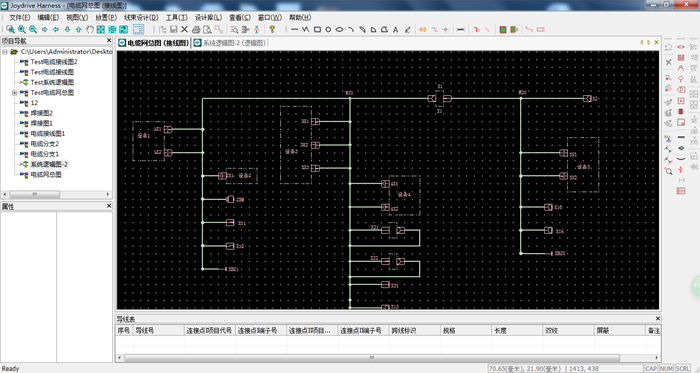Click the zoom in magnifier icon
Viewport: 700px width, 373px height.
coord(21,29)
